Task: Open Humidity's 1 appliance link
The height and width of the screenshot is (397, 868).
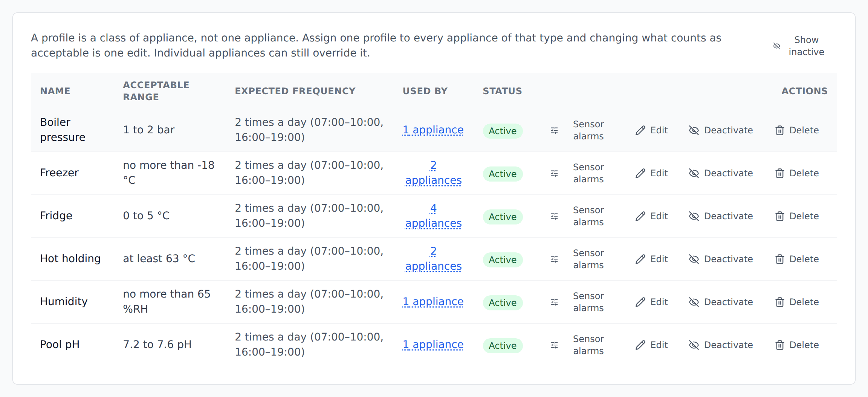Action: coord(433,302)
